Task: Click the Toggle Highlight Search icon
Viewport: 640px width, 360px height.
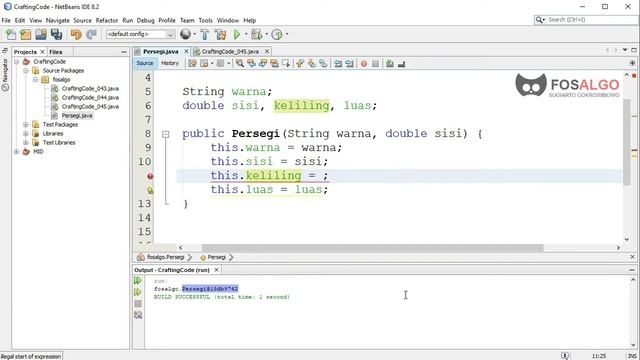Action: [x=274, y=63]
